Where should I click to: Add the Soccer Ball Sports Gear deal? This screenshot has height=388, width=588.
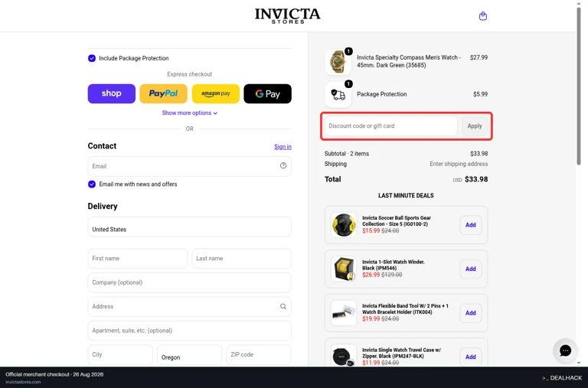471,225
